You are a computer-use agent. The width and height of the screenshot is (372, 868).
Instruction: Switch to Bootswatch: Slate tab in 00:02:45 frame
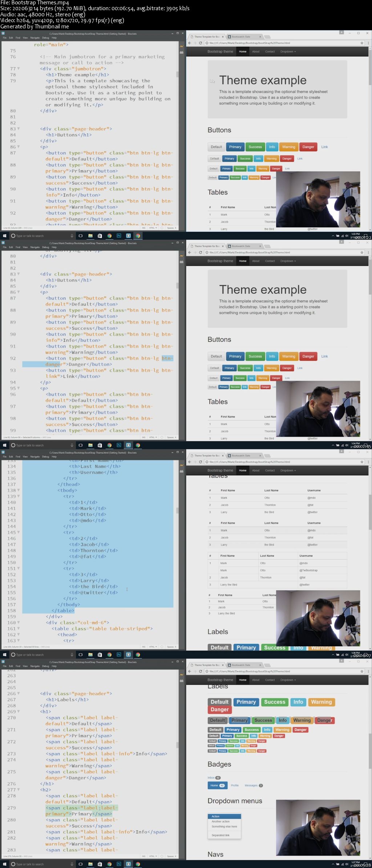243,246
